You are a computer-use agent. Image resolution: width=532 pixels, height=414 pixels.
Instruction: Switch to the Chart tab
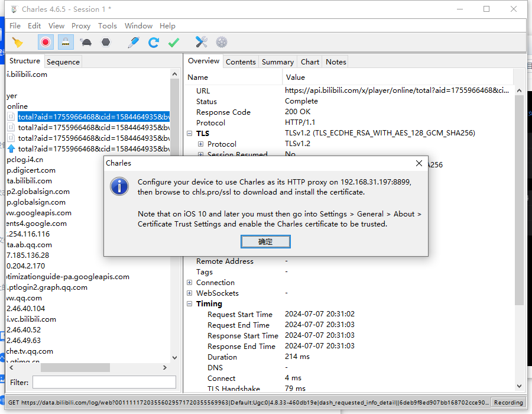[310, 62]
